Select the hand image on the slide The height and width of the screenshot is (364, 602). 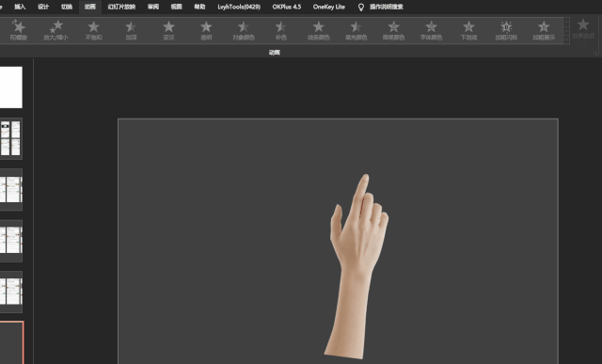[356, 267]
